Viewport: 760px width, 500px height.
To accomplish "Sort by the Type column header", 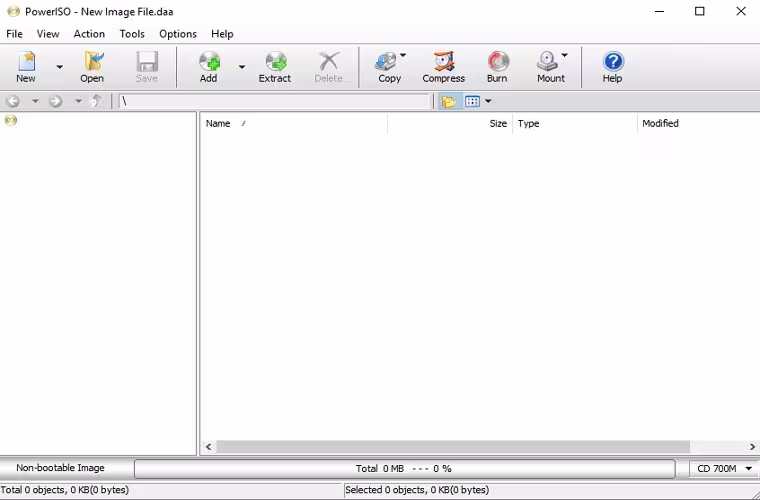I will click(x=575, y=124).
